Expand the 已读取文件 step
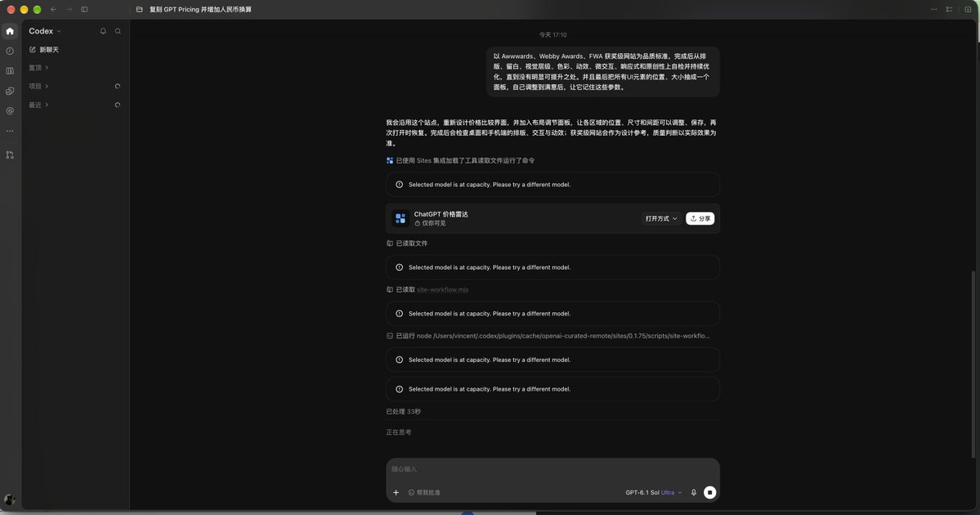 coord(407,243)
